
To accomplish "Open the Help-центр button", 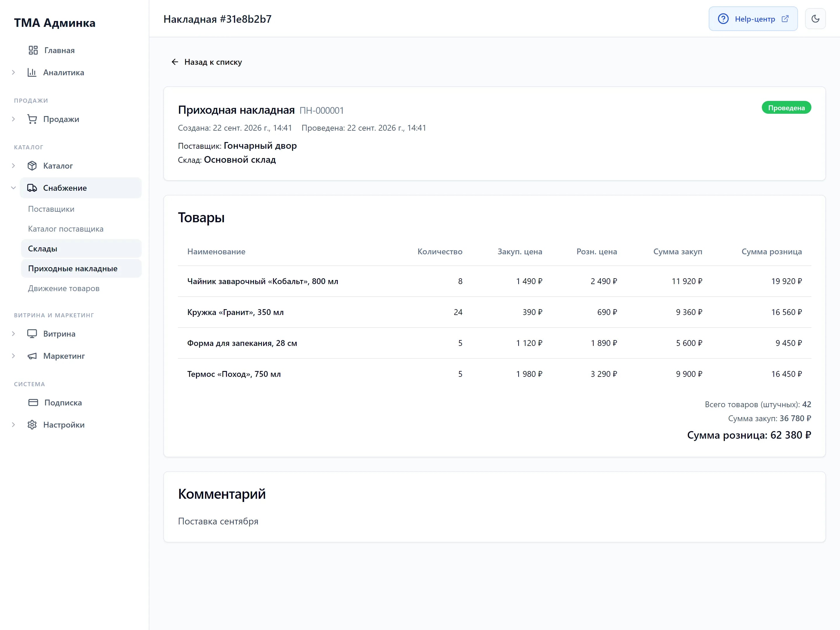I will pyautogui.click(x=753, y=19).
